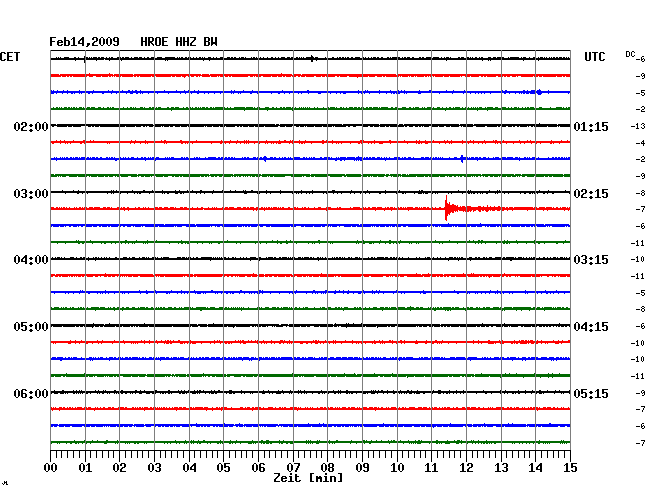Click minute 12 on the time axis
The image size is (650, 494).
coord(466,468)
